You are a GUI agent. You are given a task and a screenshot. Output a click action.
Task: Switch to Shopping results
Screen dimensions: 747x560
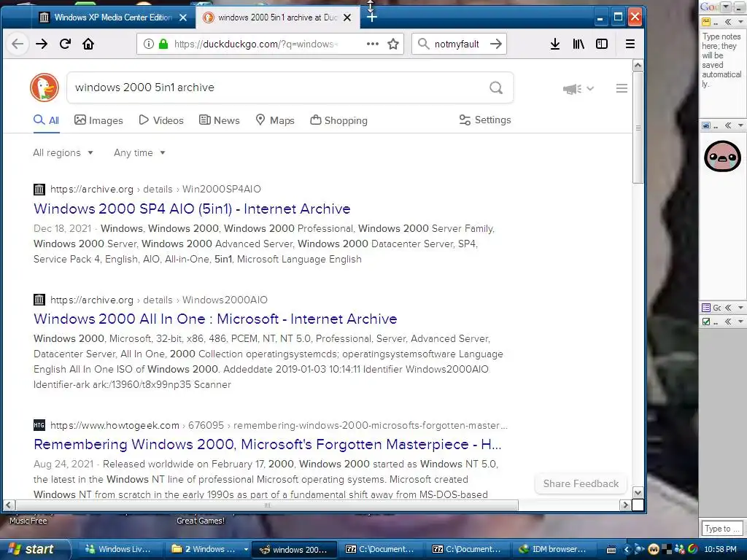pos(338,120)
